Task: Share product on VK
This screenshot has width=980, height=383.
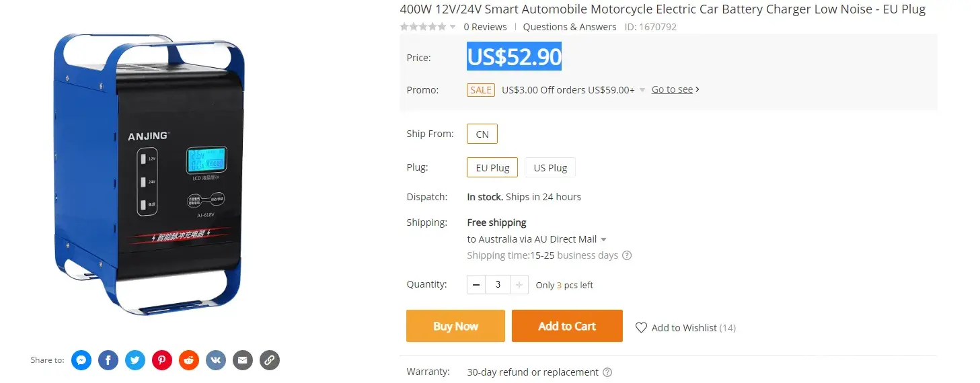Action: tap(215, 360)
